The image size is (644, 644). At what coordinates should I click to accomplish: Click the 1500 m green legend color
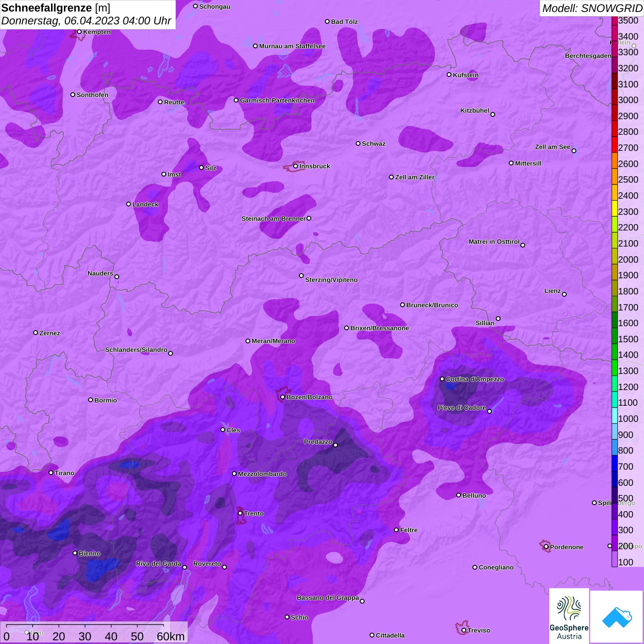pos(615,336)
